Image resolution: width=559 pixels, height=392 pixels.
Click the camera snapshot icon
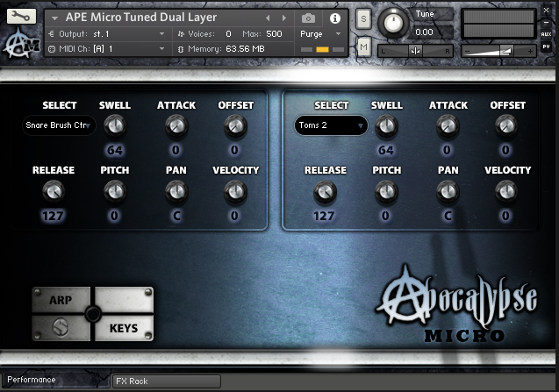click(308, 18)
